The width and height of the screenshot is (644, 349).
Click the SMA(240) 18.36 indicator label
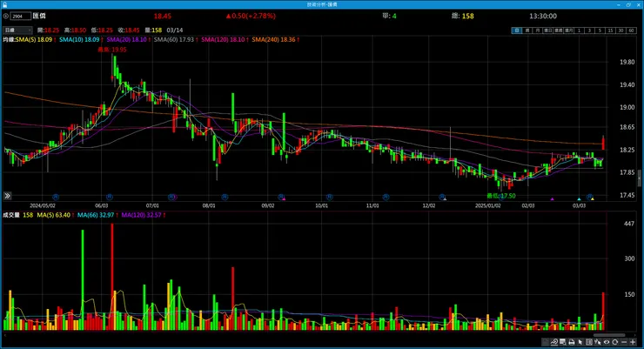pos(273,39)
